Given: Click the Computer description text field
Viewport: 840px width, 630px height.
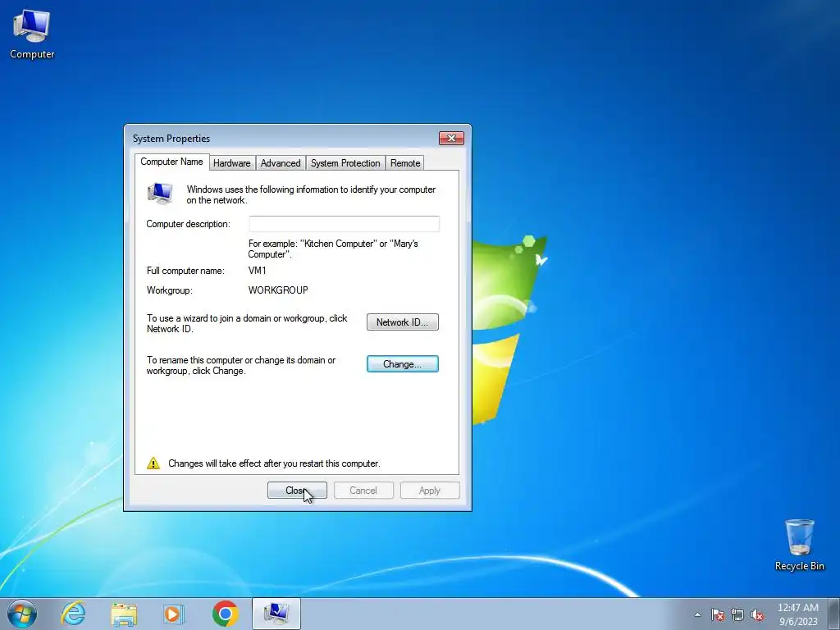Looking at the screenshot, I should [344, 224].
